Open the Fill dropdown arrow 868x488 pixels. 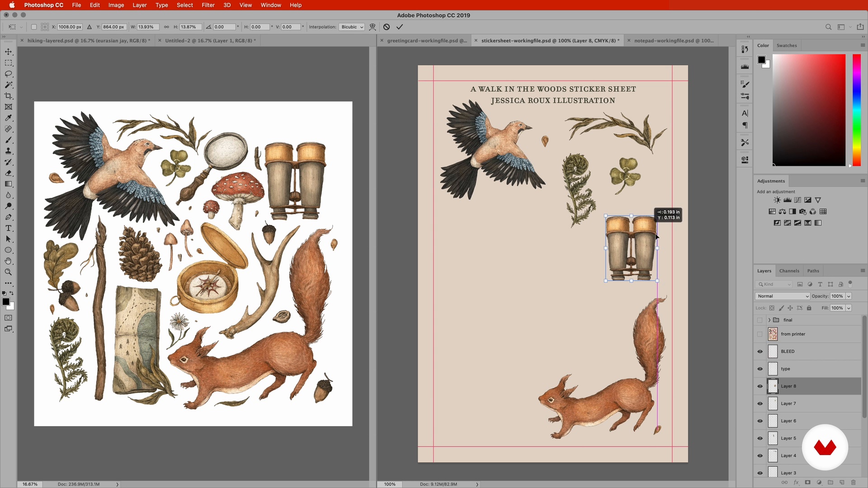[x=849, y=308]
